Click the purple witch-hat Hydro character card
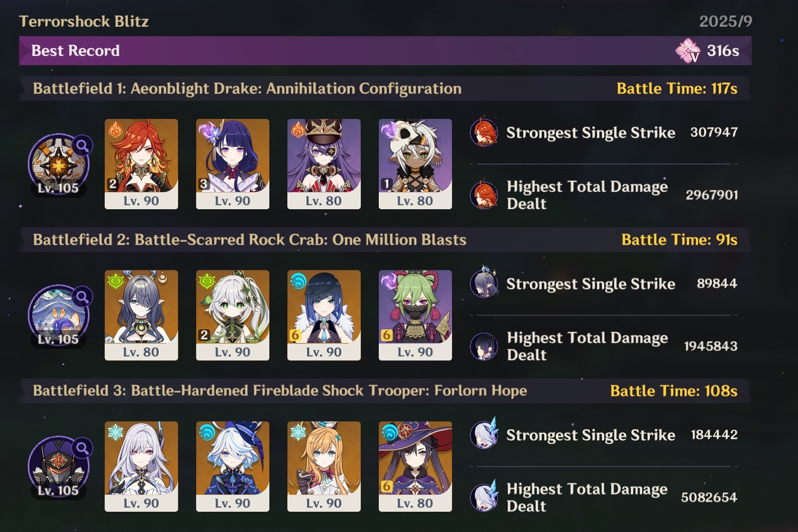The image size is (798, 532). pyautogui.click(x=415, y=467)
